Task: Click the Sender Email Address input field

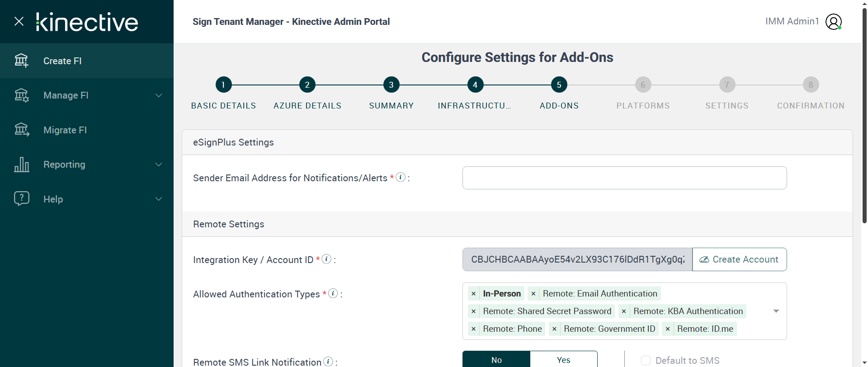Action: (x=624, y=178)
